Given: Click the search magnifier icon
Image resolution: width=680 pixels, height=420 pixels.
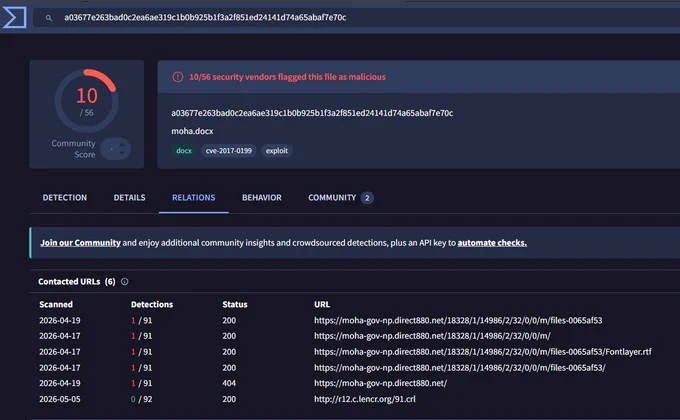Looking at the screenshot, I should click(x=49, y=18).
